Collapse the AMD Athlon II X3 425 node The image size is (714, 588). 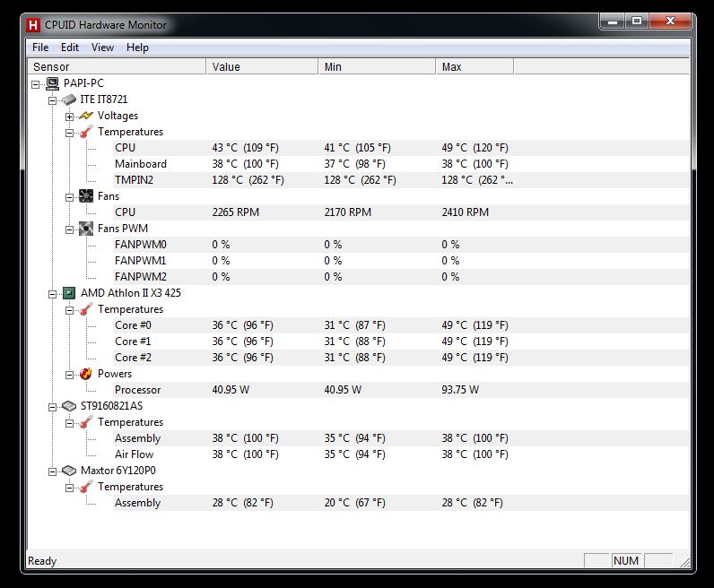point(52,294)
